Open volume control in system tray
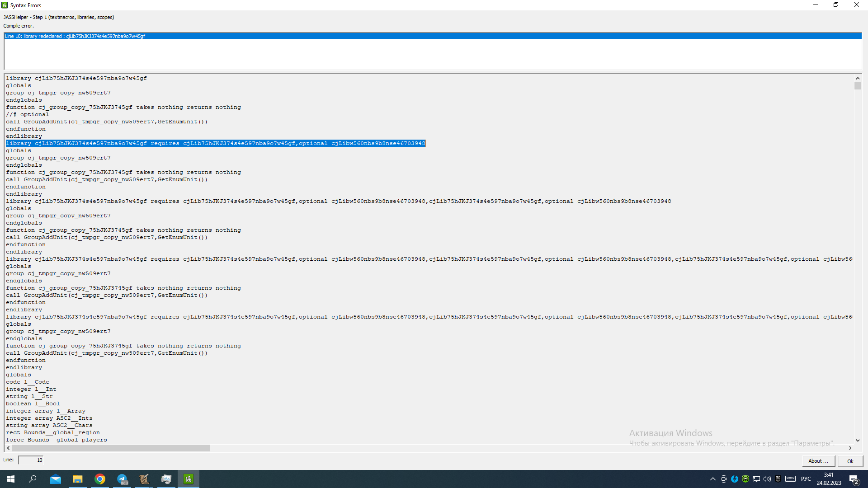Image resolution: width=868 pixels, height=488 pixels. 767,479
